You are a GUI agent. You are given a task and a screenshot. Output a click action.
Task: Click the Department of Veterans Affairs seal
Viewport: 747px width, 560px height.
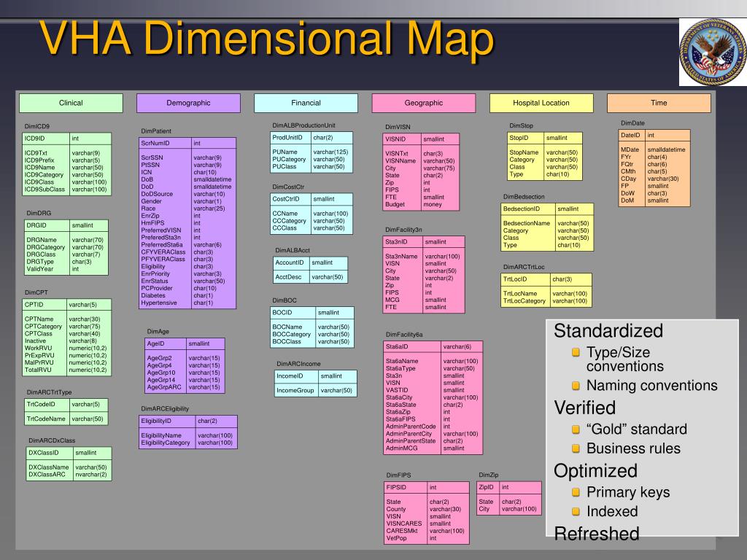pos(713,52)
